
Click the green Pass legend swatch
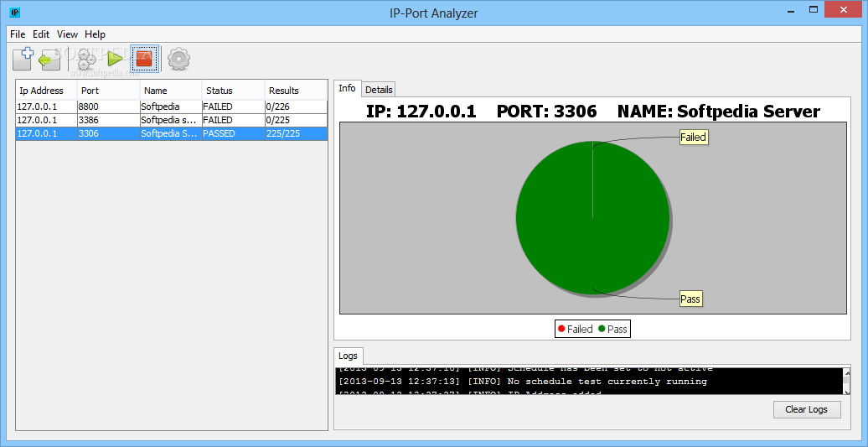pyautogui.click(x=602, y=329)
